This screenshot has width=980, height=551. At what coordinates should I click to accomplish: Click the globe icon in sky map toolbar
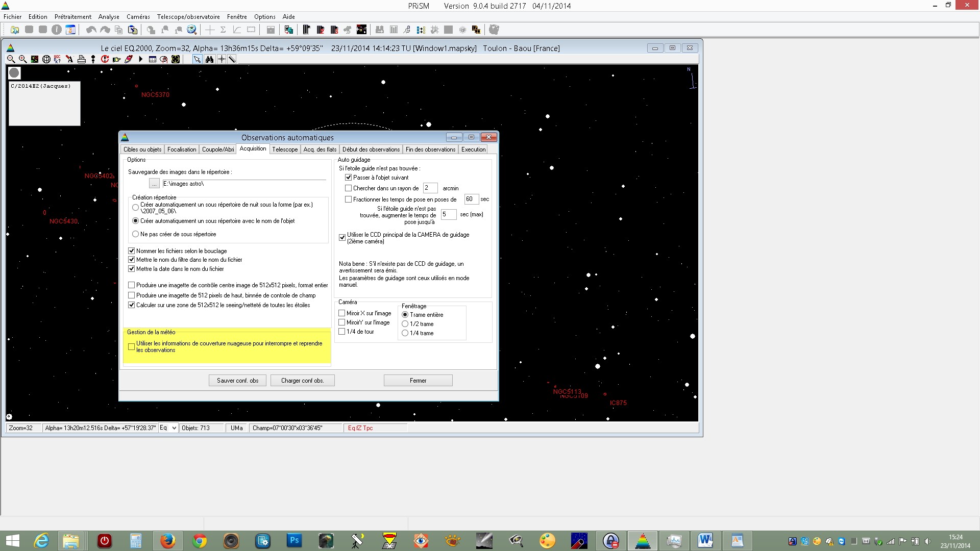tap(46, 59)
